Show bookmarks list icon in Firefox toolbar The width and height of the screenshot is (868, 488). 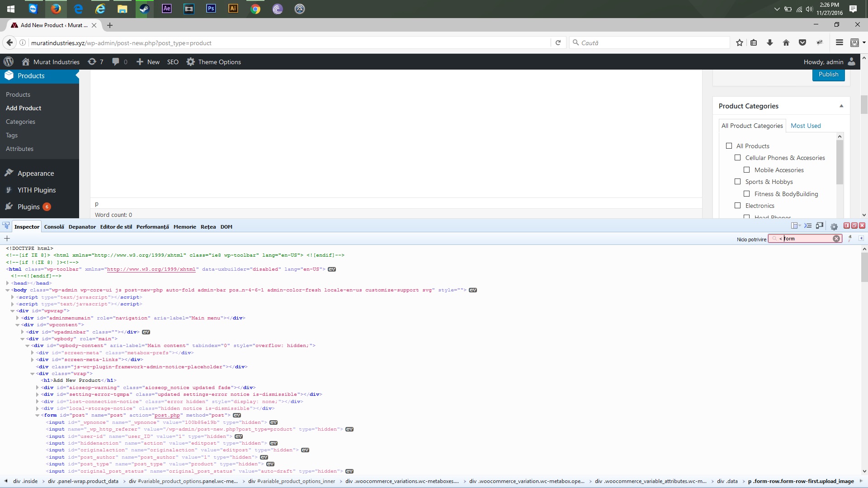click(x=754, y=42)
